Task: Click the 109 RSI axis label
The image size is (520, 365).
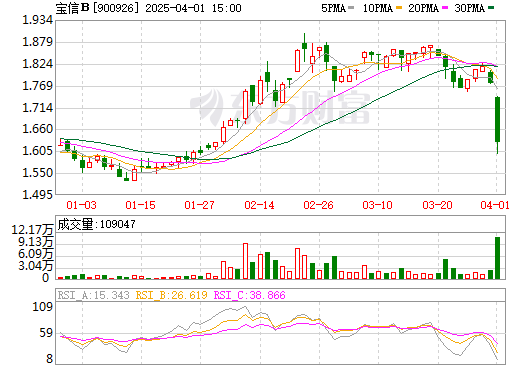Action: coord(42,306)
